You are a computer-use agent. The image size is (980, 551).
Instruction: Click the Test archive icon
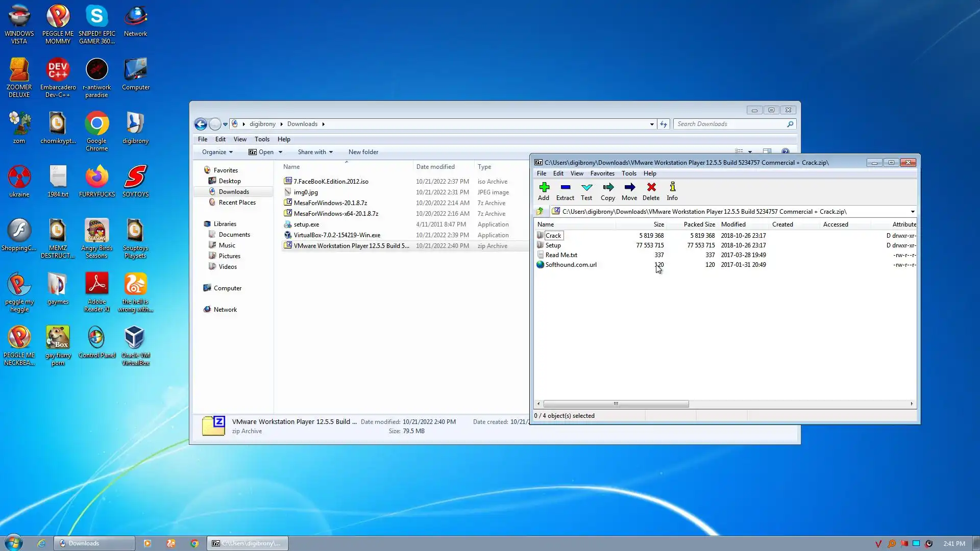(586, 191)
